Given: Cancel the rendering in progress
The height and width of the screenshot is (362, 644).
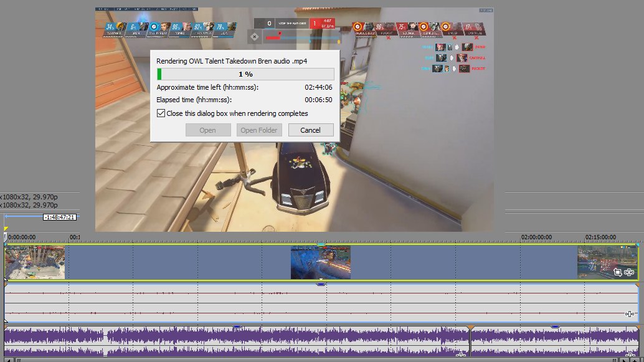Looking at the screenshot, I should click(311, 130).
